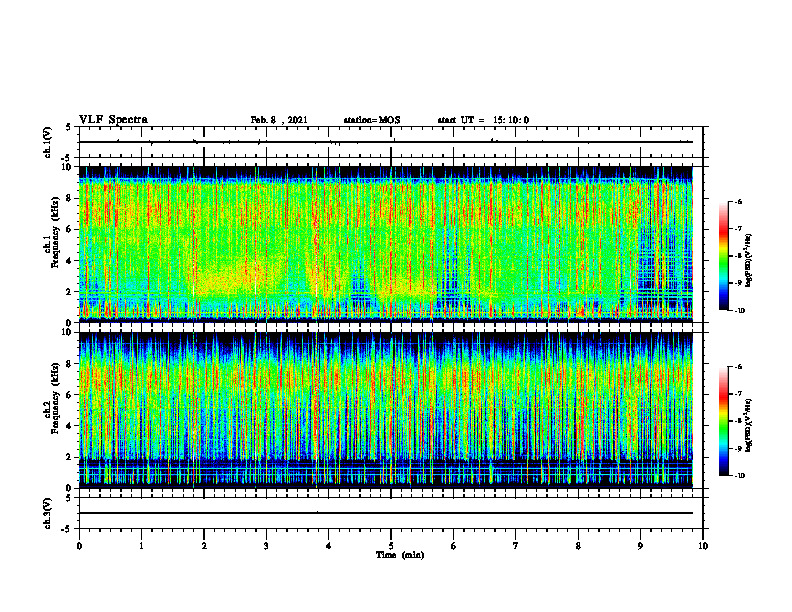Click time axis tick label "10"
Viewport: 792px width, 612px height.
(x=703, y=546)
